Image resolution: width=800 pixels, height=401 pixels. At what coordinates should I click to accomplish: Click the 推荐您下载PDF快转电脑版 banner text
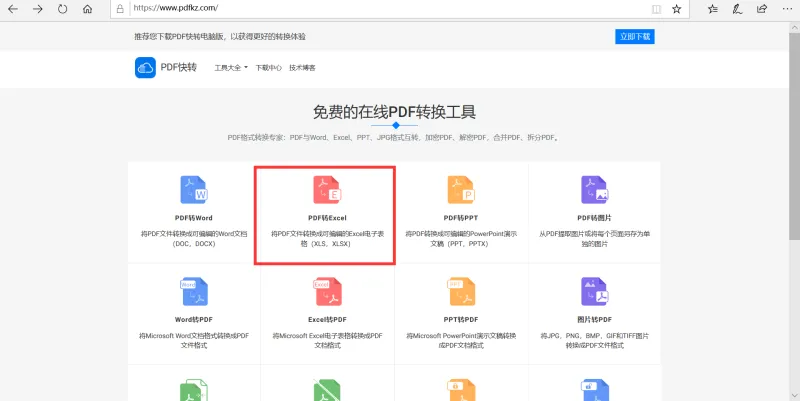click(220, 37)
